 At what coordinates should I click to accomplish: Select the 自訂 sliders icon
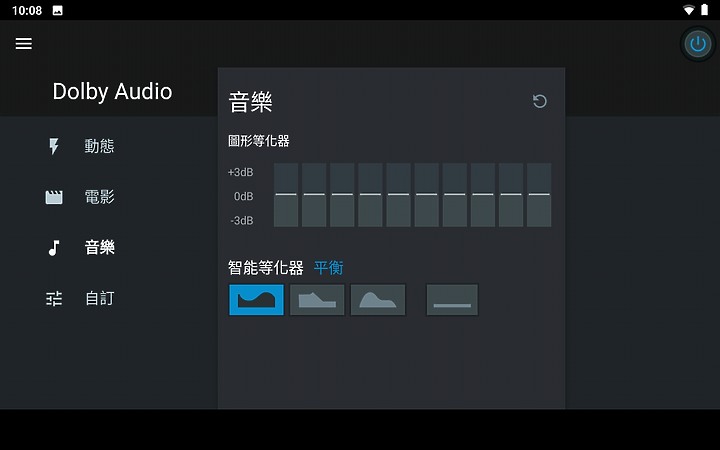point(54,299)
